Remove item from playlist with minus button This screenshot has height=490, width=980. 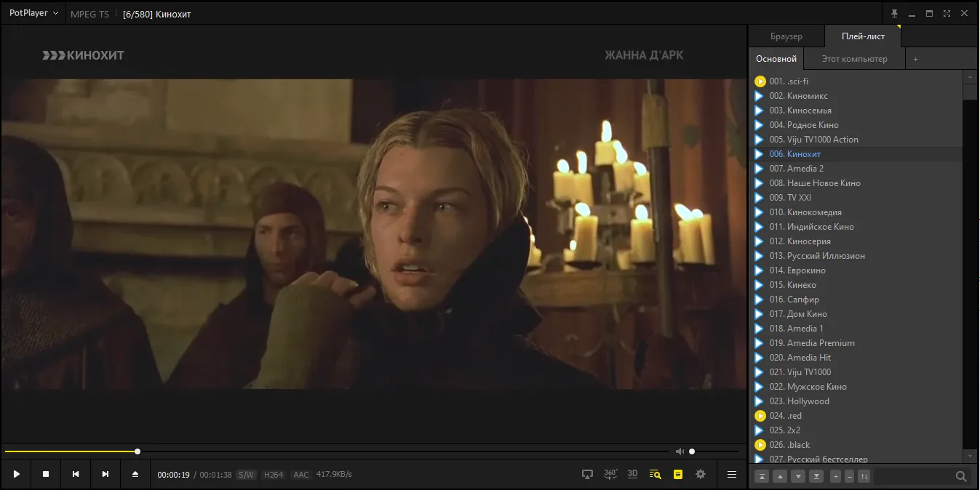tap(849, 476)
